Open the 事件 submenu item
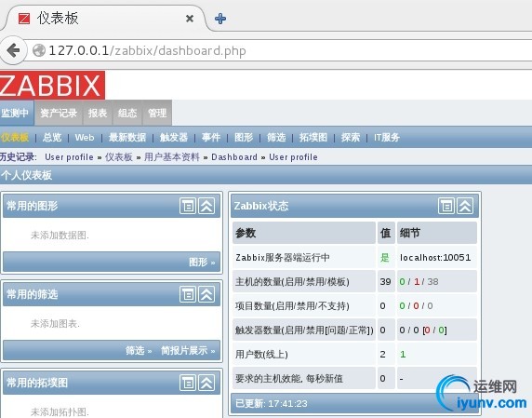 point(211,137)
